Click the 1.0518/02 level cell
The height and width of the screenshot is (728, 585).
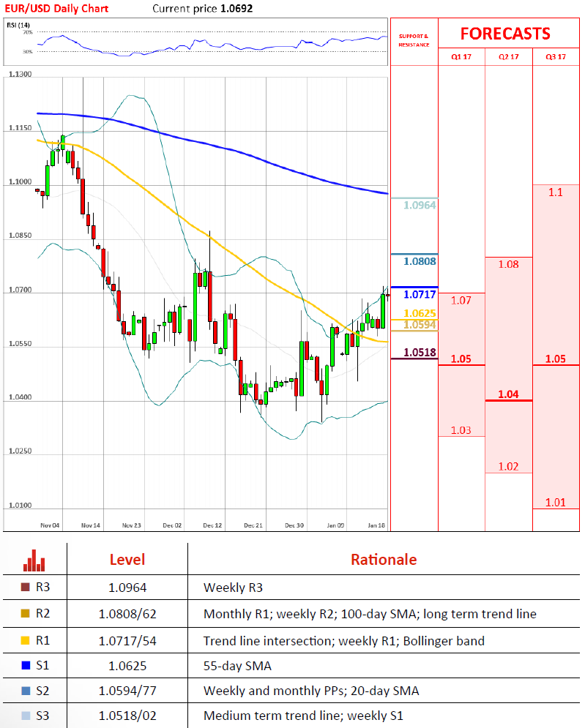[127, 716]
